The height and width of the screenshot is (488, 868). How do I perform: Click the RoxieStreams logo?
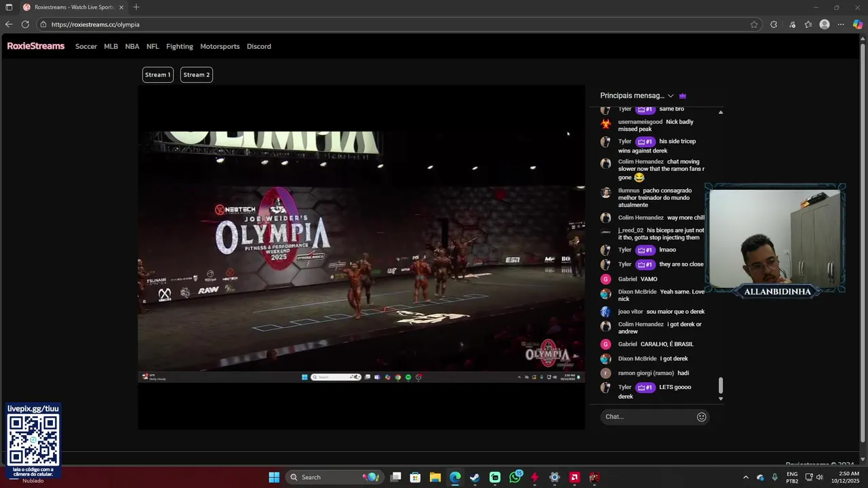[36, 46]
